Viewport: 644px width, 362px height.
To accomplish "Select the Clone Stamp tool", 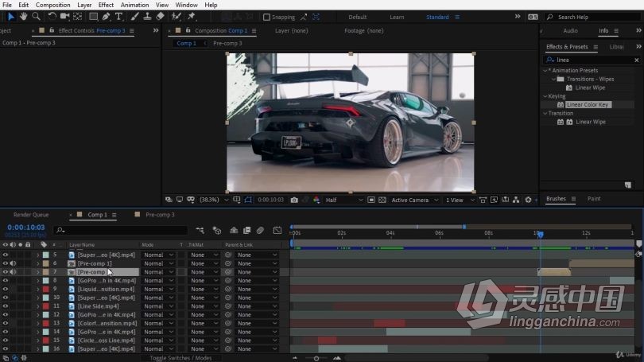I will coord(147,17).
